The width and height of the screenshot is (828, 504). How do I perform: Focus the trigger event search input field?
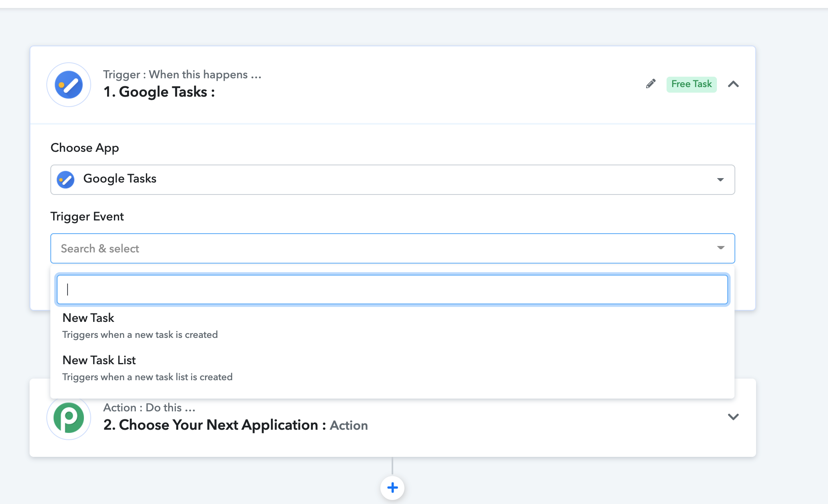click(392, 290)
